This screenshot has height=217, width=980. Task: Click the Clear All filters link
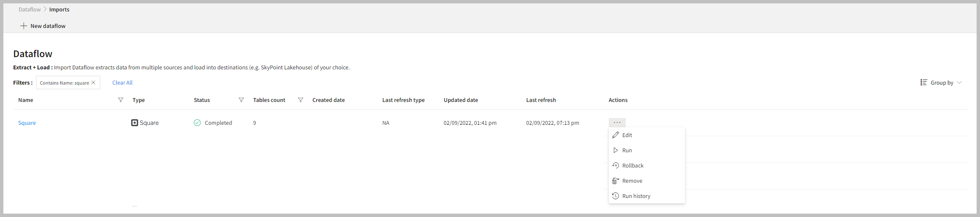122,82
